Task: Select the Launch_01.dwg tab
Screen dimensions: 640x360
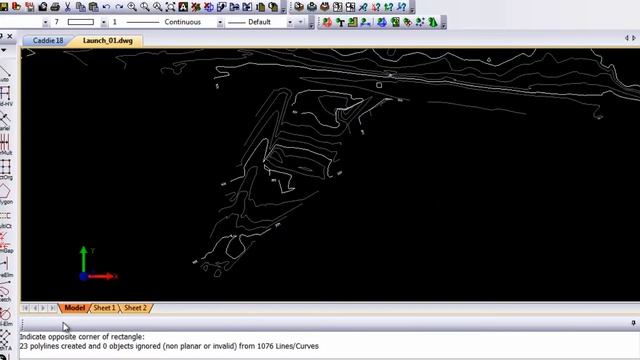Action: tap(108, 41)
